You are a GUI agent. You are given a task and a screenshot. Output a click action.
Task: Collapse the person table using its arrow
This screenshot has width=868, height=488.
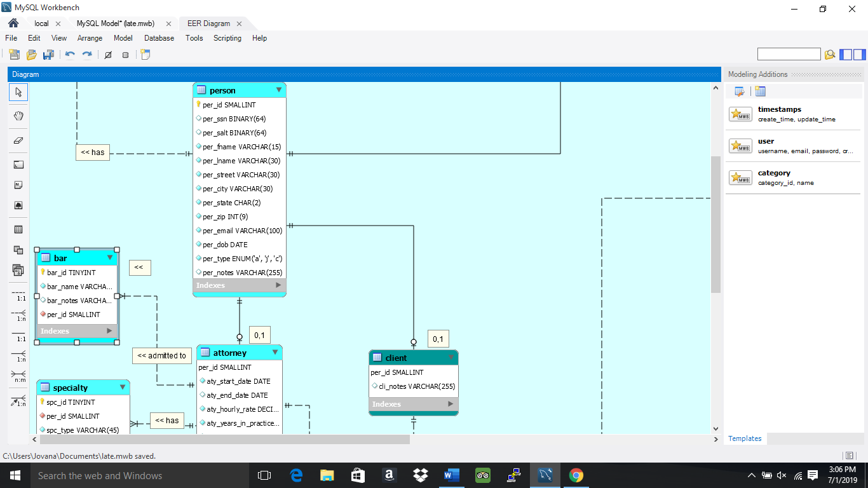278,90
